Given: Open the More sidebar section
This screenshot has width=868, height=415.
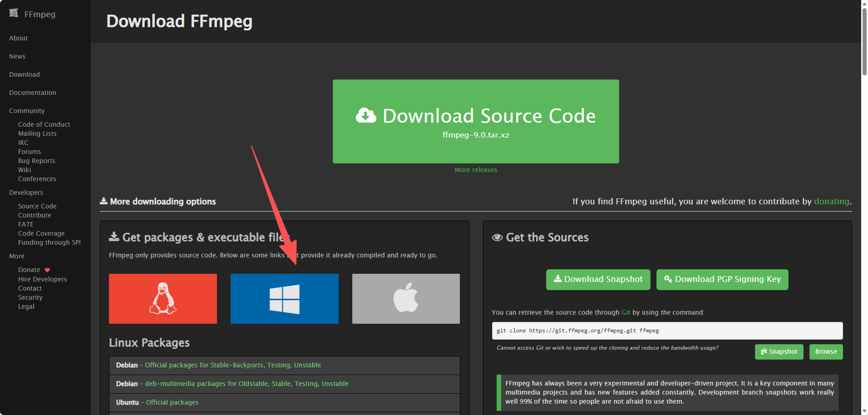Looking at the screenshot, I should tap(17, 256).
